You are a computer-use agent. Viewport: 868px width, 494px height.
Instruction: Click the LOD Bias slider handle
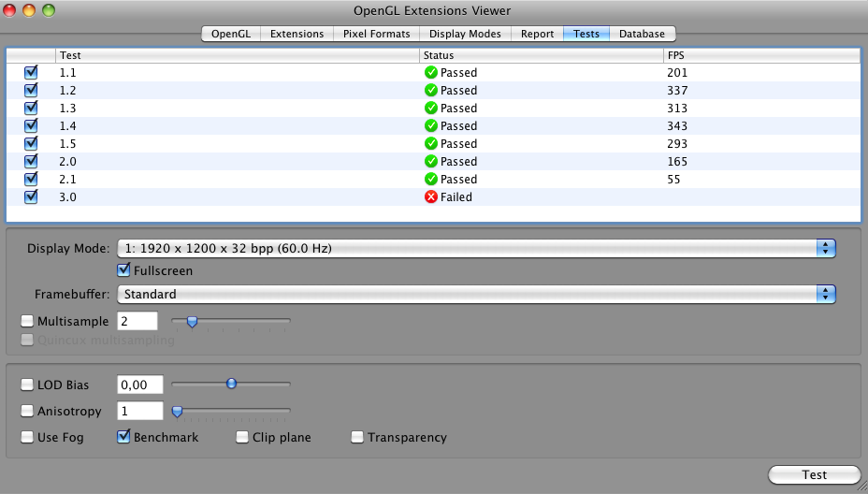231,384
